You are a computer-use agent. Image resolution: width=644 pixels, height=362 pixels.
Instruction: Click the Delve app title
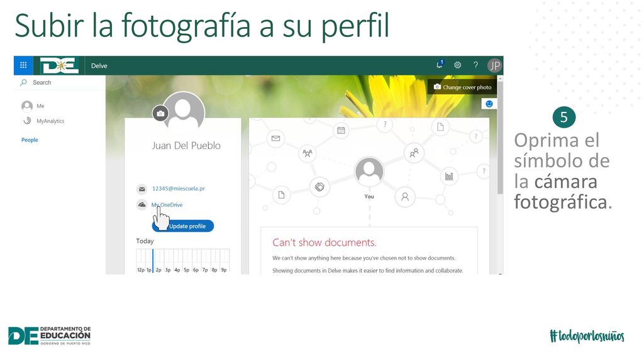pos(99,65)
